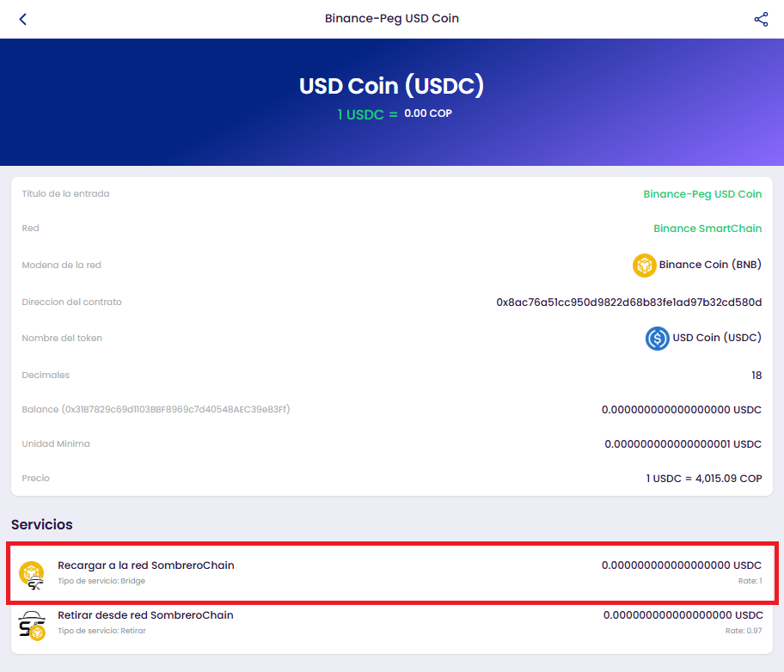The width and height of the screenshot is (784, 672).
Task: Click the Modena de la red label
Action: click(62, 265)
